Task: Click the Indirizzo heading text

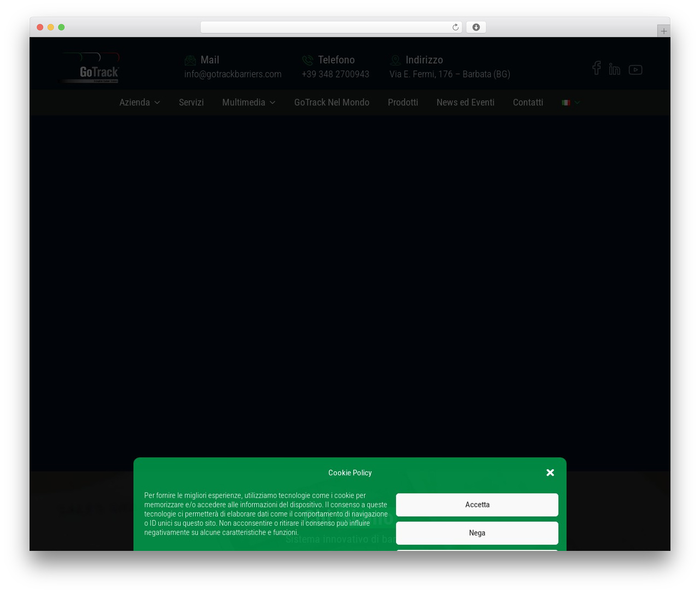Action: 424,60
